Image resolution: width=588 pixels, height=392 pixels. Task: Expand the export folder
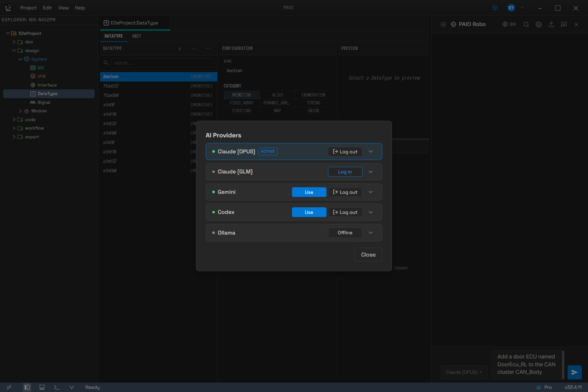point(14,137)
